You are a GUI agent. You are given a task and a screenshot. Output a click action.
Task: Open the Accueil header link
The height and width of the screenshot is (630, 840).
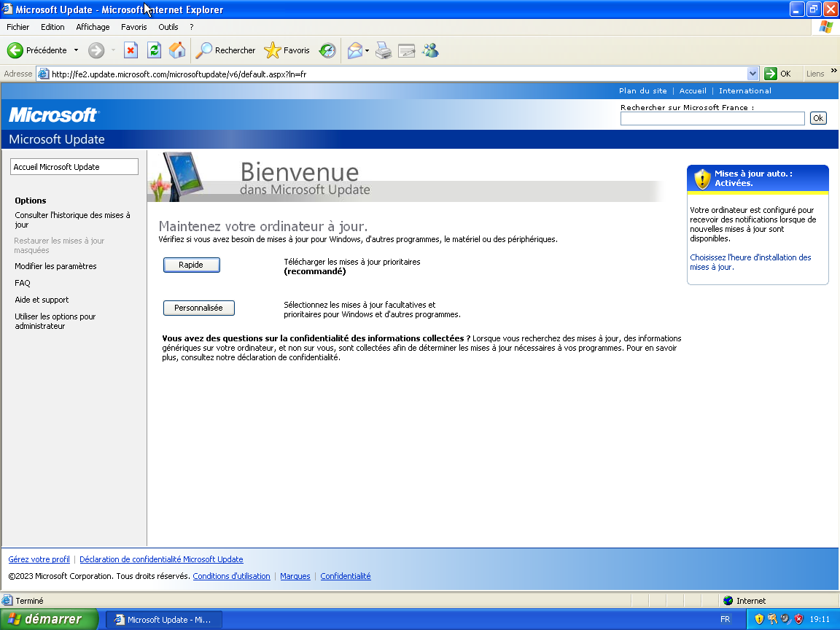pos(693,90)
